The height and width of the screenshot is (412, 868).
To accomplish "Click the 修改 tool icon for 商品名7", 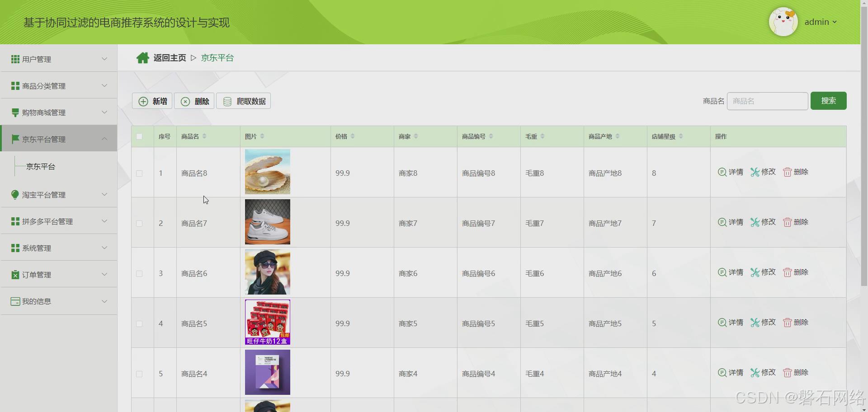I will click(755, 222).
